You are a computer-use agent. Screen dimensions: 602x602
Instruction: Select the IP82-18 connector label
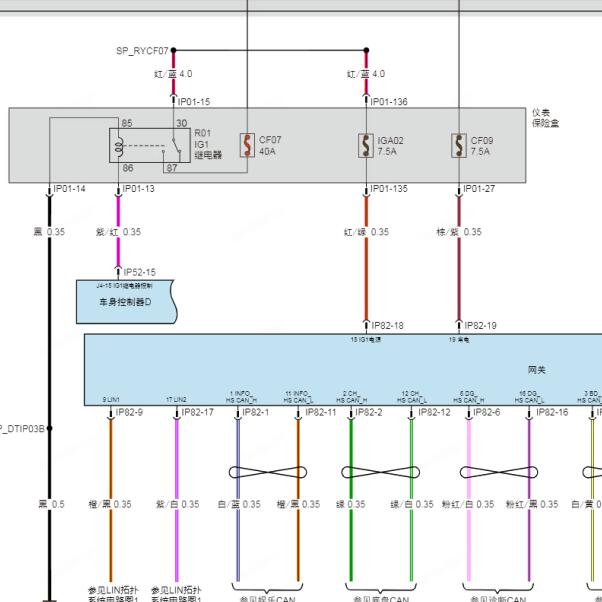388,326
